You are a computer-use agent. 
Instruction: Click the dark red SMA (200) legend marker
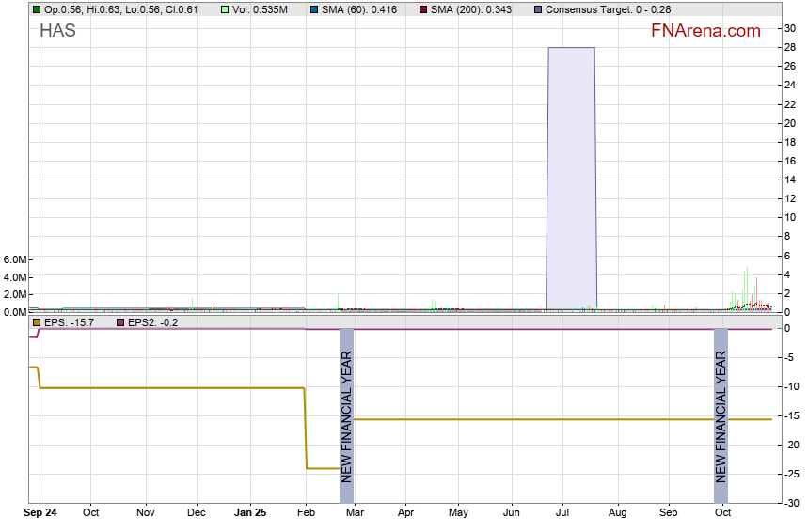(423, 9)
